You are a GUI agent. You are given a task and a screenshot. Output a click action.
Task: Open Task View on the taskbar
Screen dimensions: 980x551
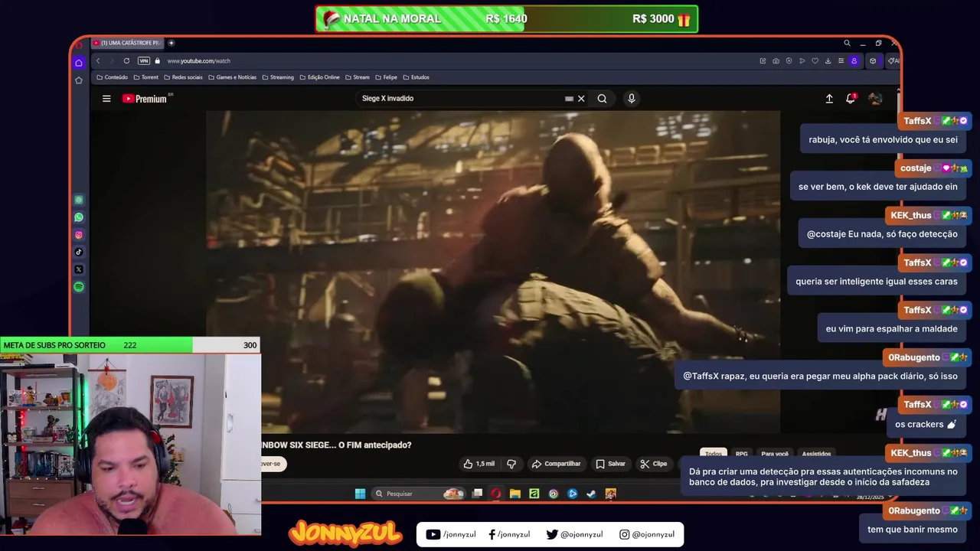pos(477,494)
